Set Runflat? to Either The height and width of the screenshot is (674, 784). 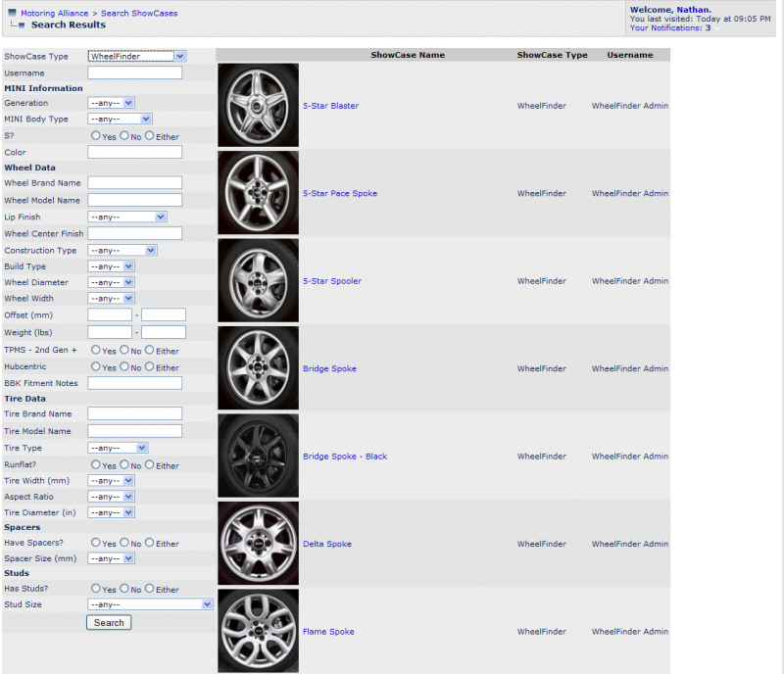[150, 465]
